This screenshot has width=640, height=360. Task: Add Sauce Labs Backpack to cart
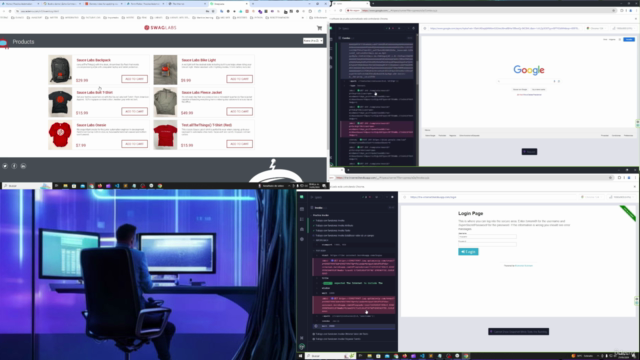pyautogui.click(x=134, y=79)
